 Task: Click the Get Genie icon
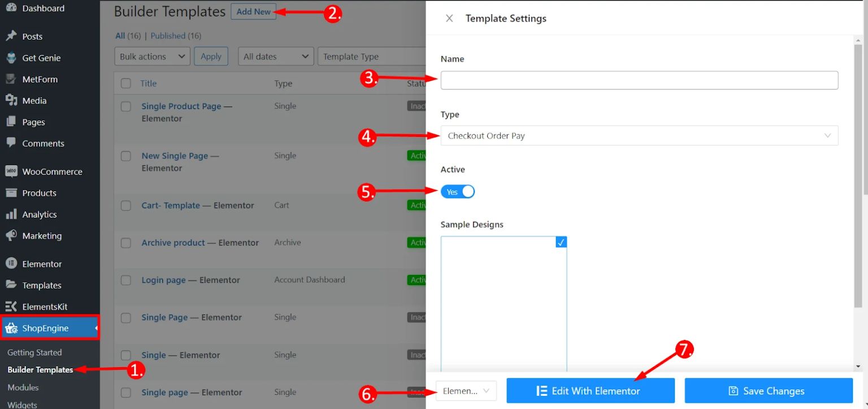[x=11, y=58]
